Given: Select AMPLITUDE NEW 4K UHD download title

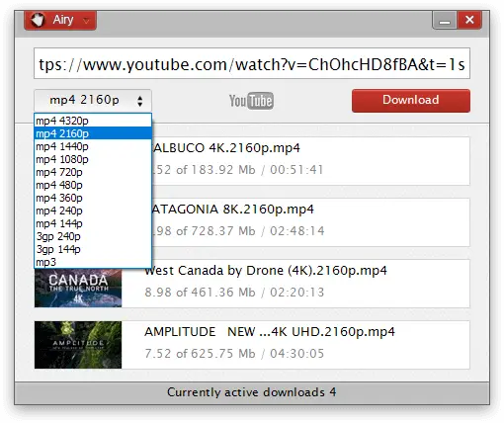Looking at the screenshot, I should point(270,332).
